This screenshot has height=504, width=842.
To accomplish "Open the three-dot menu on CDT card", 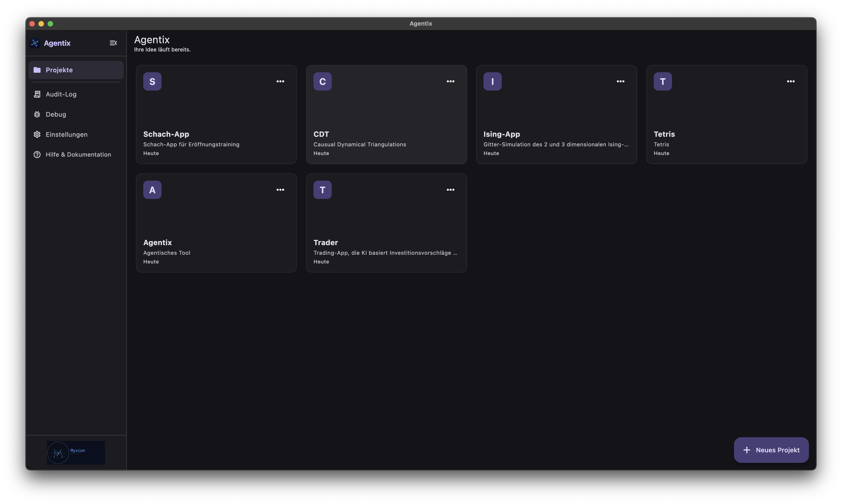I will [451, 81].
